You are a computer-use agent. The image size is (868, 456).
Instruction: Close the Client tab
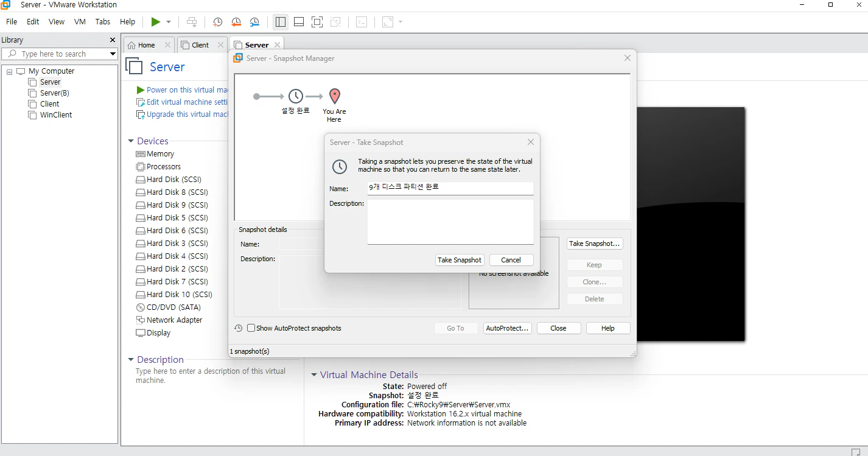(x=220, y=45)
